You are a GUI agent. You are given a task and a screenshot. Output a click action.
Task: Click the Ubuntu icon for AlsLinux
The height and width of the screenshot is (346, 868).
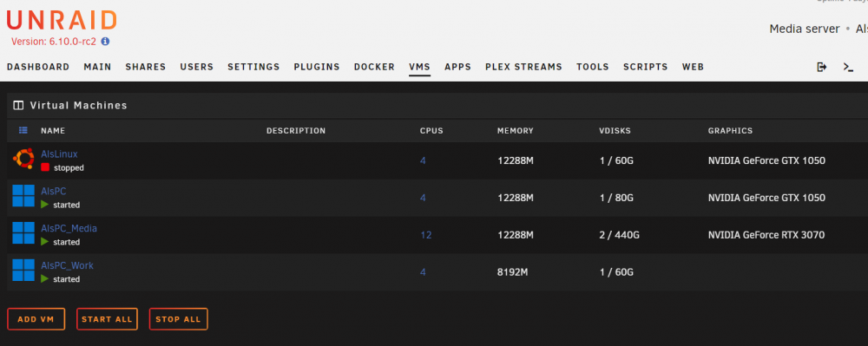coord(23,160)
